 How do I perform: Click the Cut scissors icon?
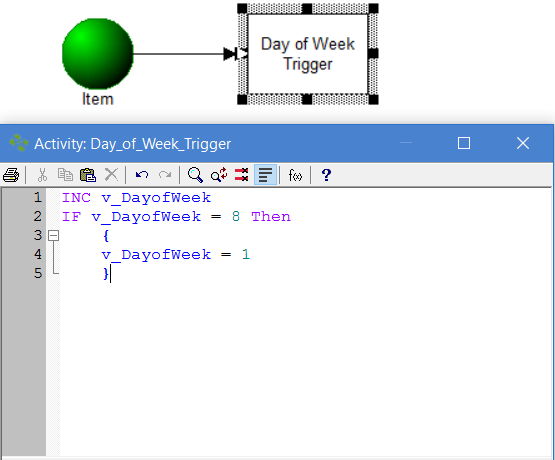click(x=42, y=175)
